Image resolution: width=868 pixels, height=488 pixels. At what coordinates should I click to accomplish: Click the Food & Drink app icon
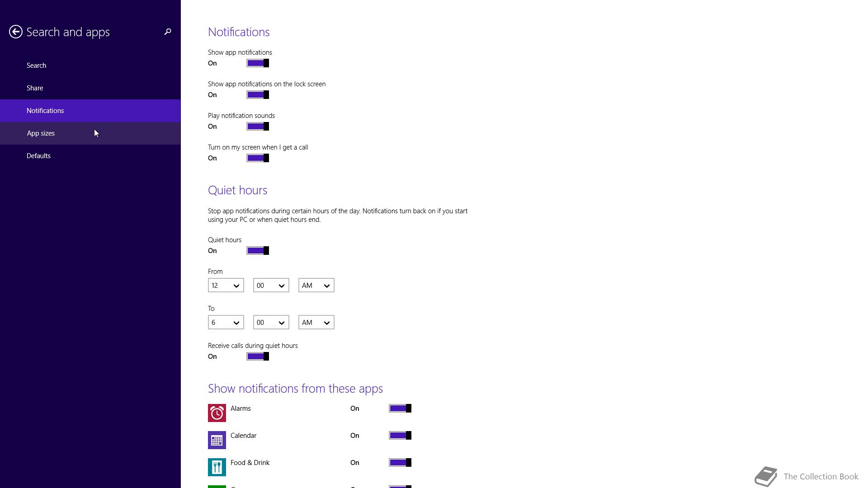pos(217,467)
